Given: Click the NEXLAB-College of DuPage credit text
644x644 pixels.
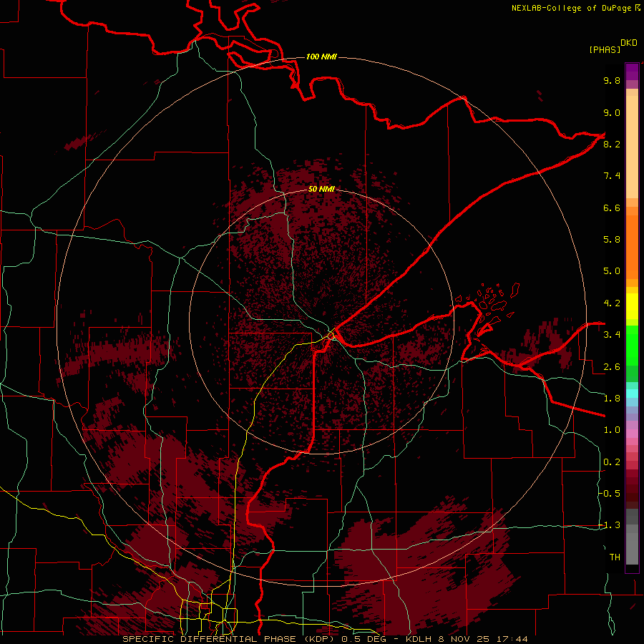Looking at the screenshot, I should 571,8.
